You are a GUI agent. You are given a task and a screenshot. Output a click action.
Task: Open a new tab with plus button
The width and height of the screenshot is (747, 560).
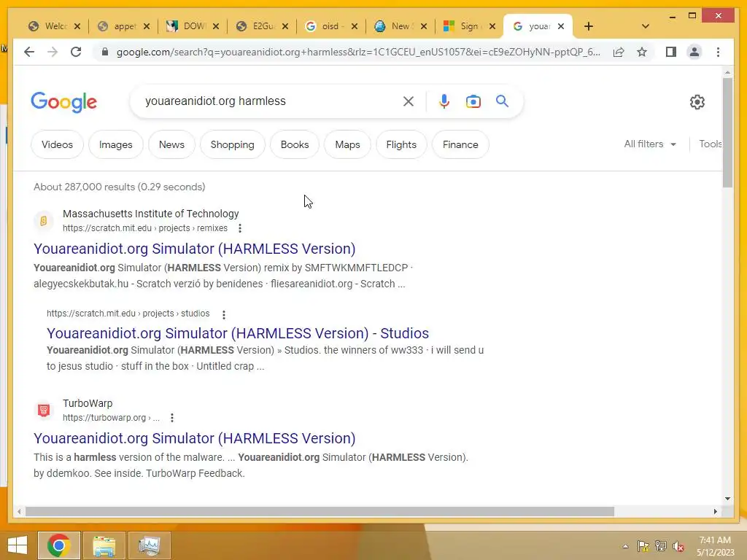(x=589, y=26)
